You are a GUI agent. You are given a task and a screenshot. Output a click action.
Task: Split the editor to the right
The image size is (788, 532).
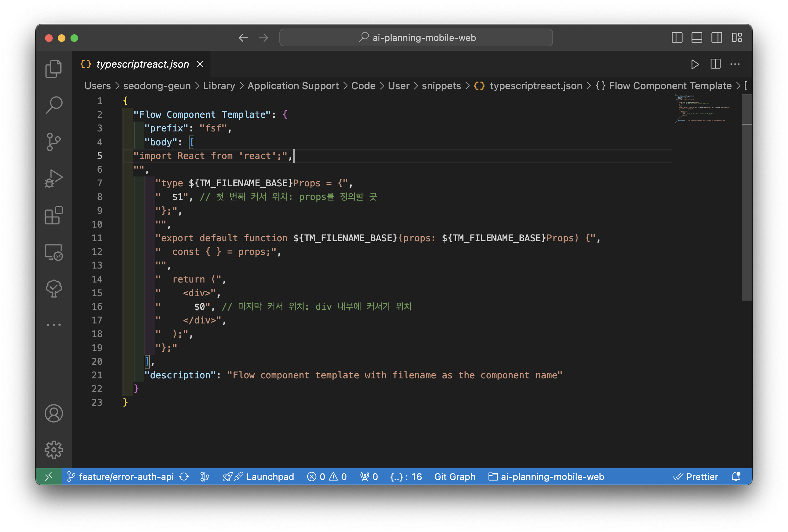coord(715,64)
